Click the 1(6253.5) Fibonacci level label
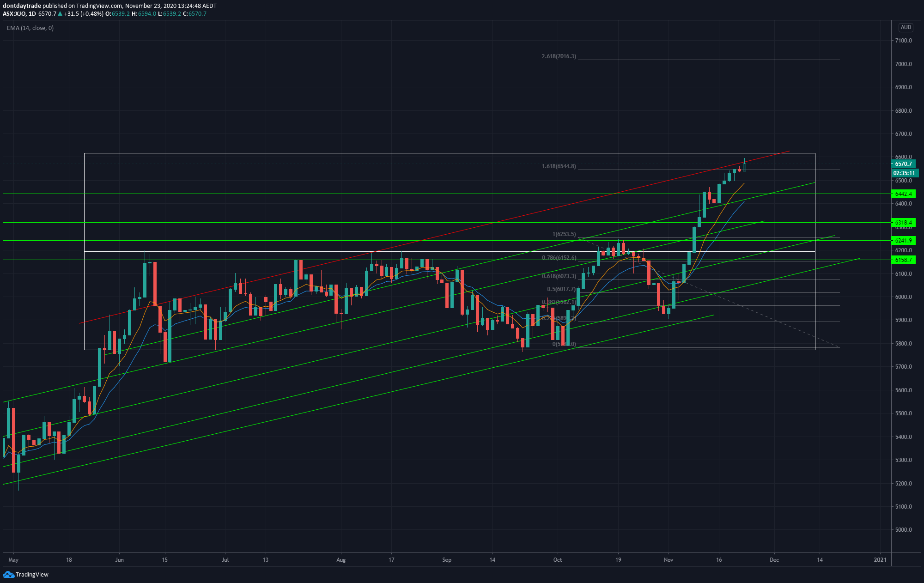This screenshot has width=924, height=583. (x=564, y=234)
